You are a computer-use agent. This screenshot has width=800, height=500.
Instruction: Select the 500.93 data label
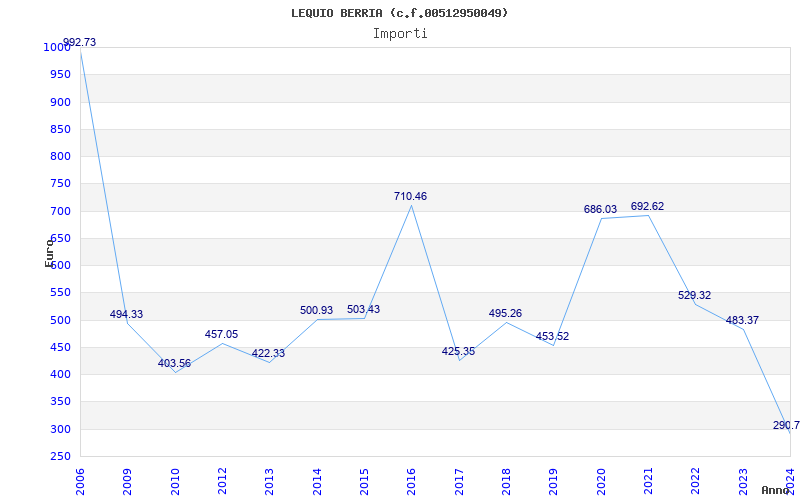(x=316, y=310)
